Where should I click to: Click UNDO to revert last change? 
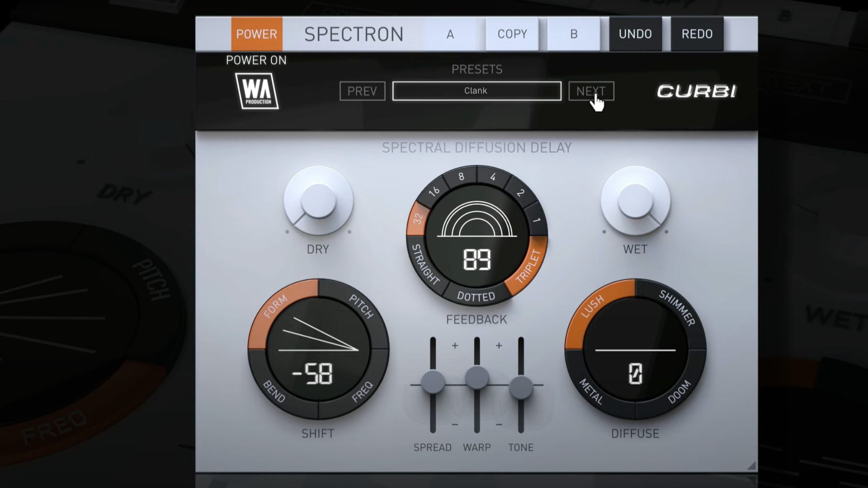coord(635,34)
